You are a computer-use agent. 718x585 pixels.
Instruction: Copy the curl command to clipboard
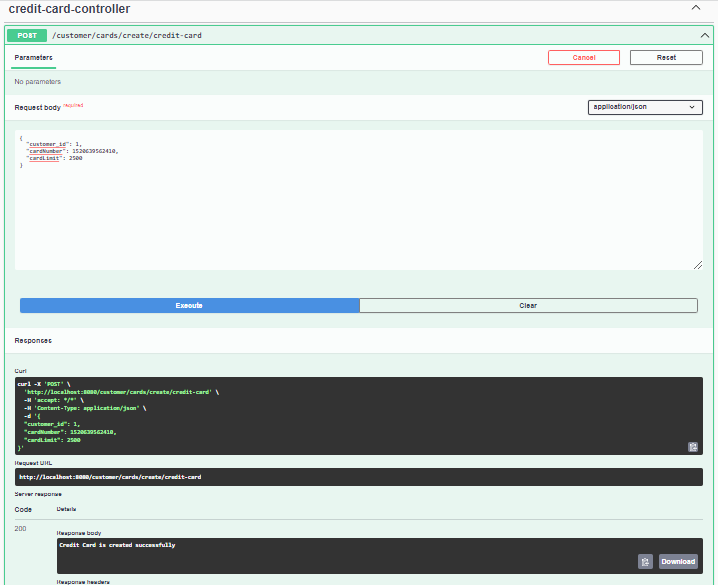click(x=693, y=447)
